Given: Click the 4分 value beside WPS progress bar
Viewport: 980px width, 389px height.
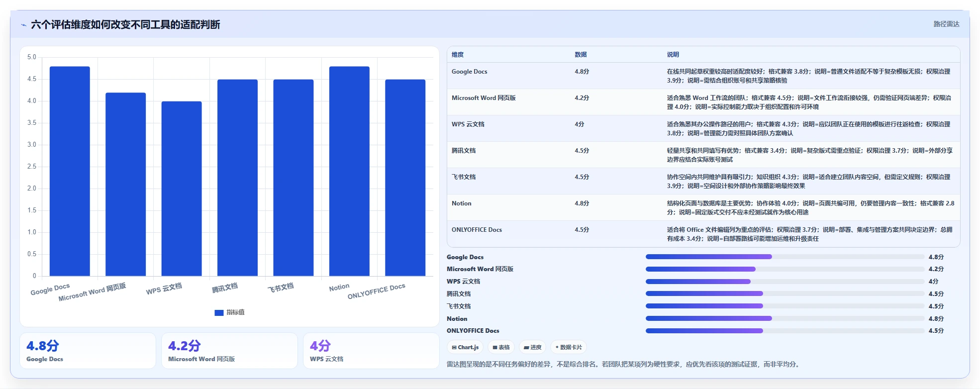Looking at the screenshot, I should coord(933,282).
